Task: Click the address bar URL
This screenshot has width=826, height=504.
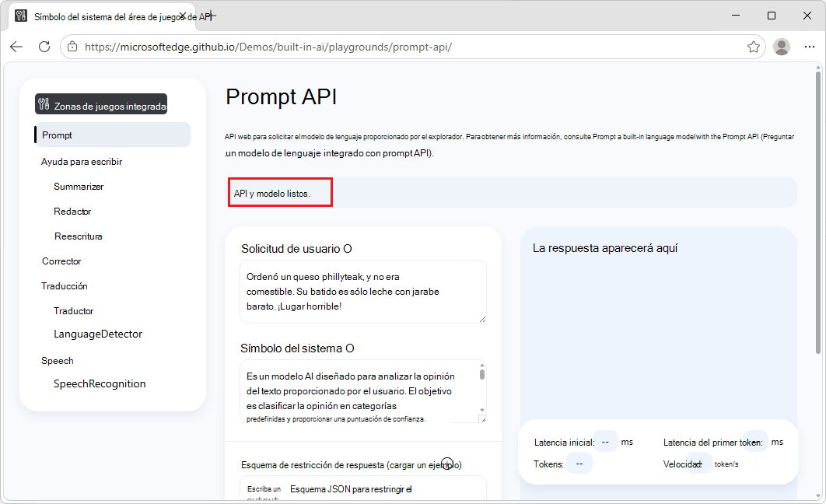Action: [268, 47]
